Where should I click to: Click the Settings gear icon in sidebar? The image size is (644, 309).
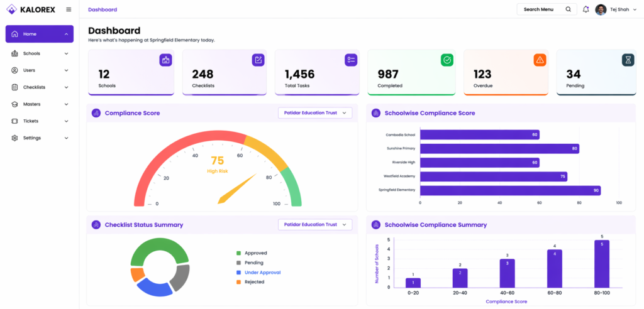(x=15, y=138)
